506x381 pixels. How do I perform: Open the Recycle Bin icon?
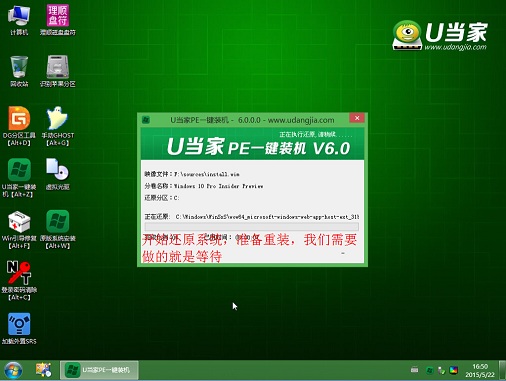(19, 71)
